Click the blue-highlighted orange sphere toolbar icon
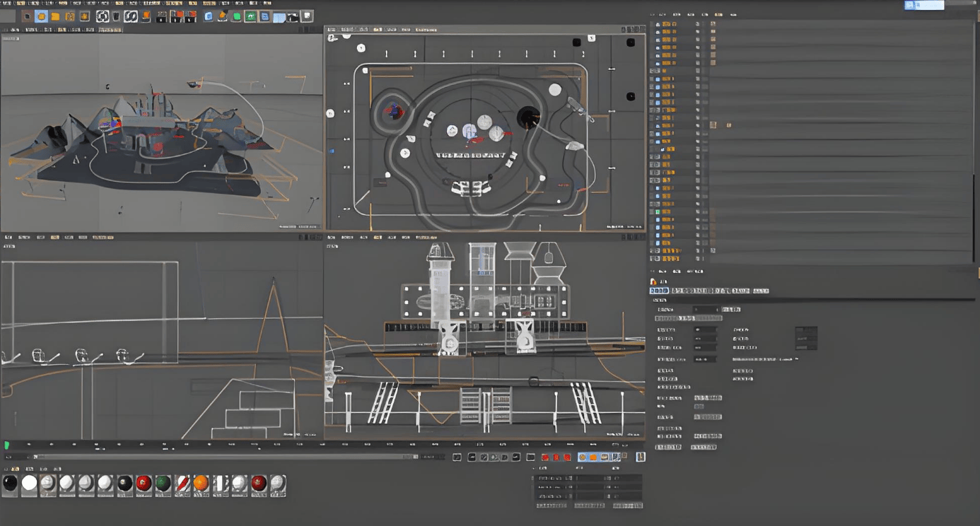980x526 pixels. tap(42, 16)
